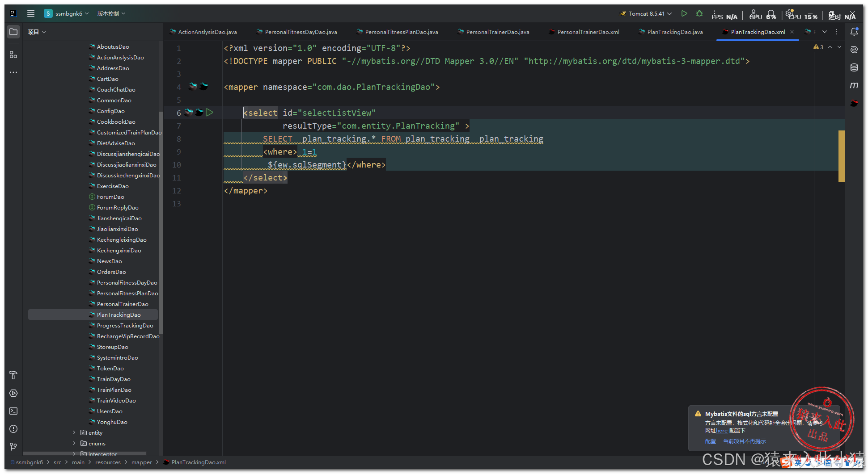This screenshot has height=474, width=868.
Task: Open the Terminal tool window
Action: point(13,411)
